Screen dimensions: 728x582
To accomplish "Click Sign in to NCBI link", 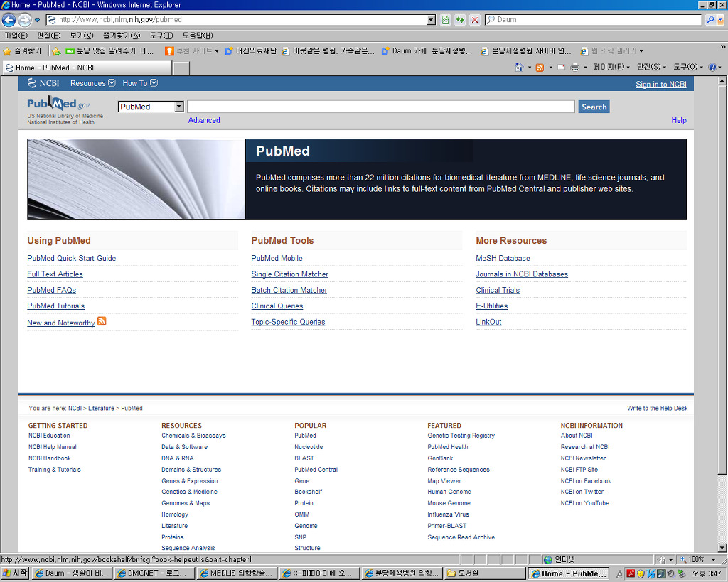I will pyautogui.click(x=660, y=84).
